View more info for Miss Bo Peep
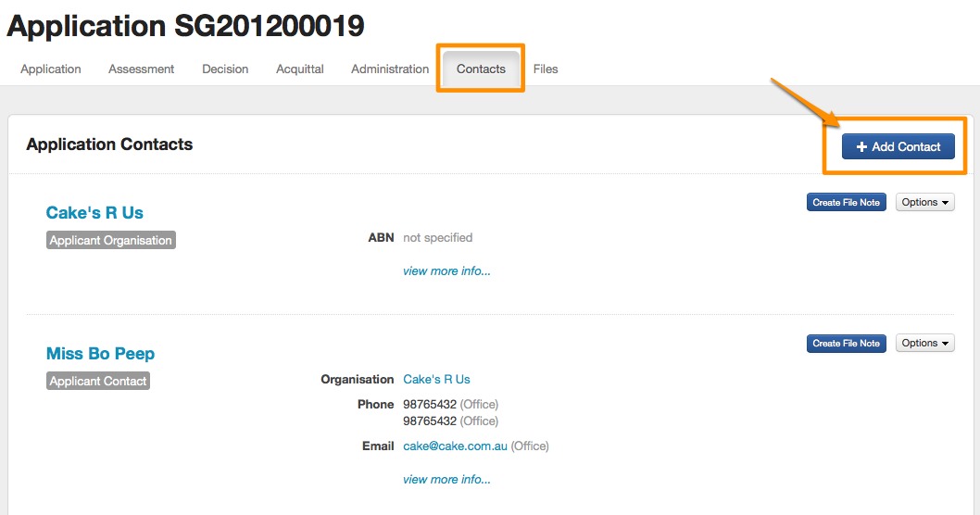Screen dimensions: 980x515 (x=446, y=479)
